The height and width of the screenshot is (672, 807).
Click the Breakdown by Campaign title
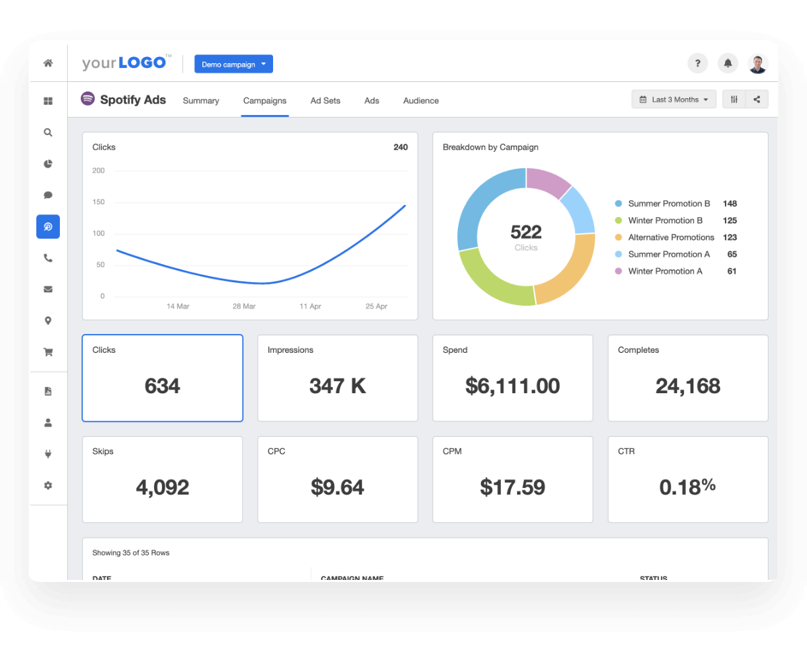coord(490,147)
